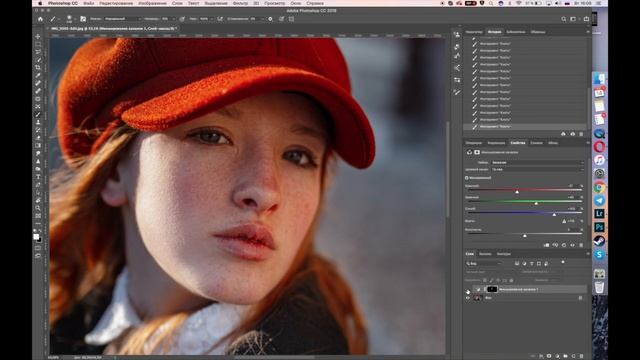Open the History panel flyout menu
The height and width of the screenshot is (360, 640).
coord(588,32)
